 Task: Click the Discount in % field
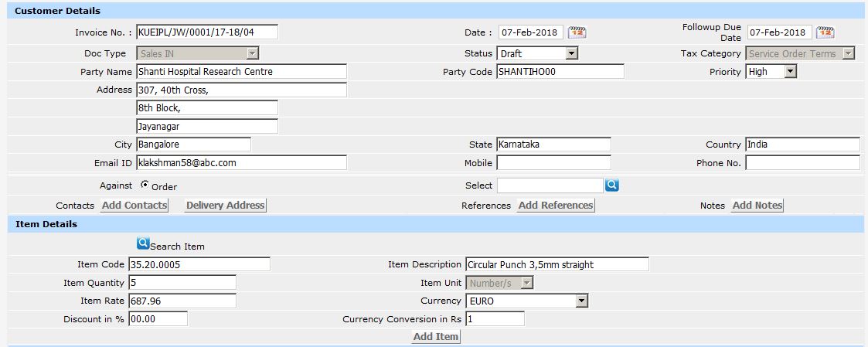pyautogui.click(x=158, y=318)
